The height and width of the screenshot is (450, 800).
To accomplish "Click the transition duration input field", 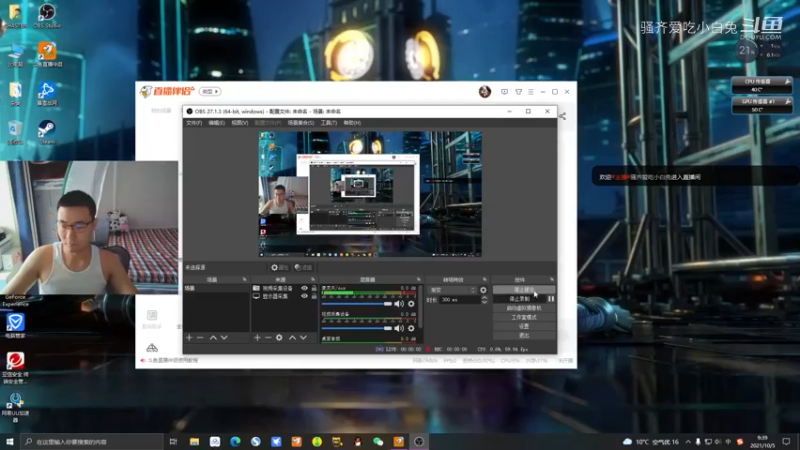I will tap(460, 300).
